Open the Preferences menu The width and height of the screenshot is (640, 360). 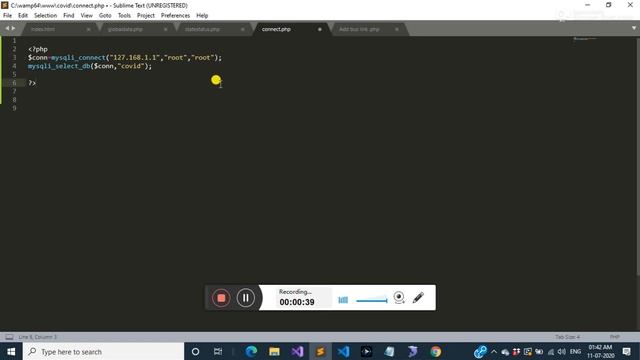click(175, 16)
